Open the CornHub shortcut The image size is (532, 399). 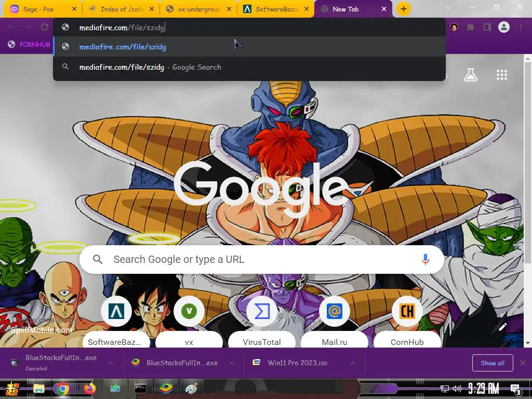(407, 322)
